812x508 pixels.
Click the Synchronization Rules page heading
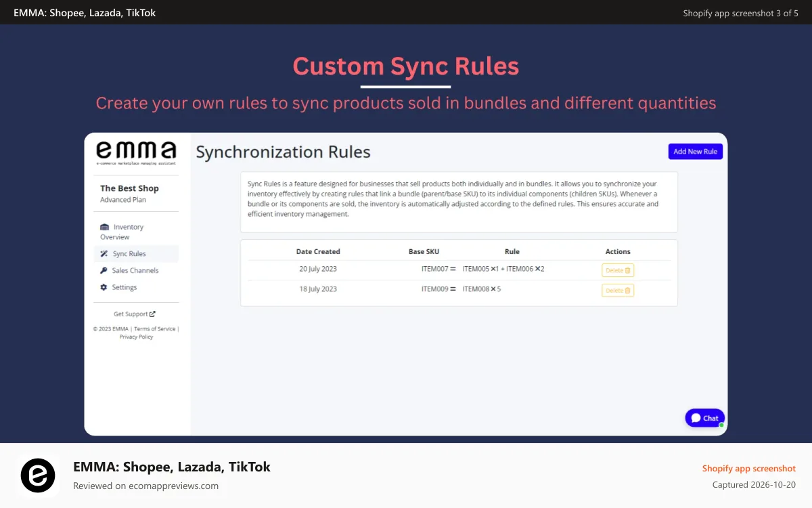(x=283, y=152)
